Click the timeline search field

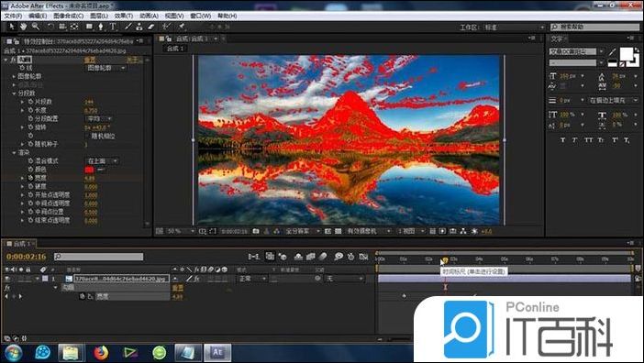[x=99, y=257]
